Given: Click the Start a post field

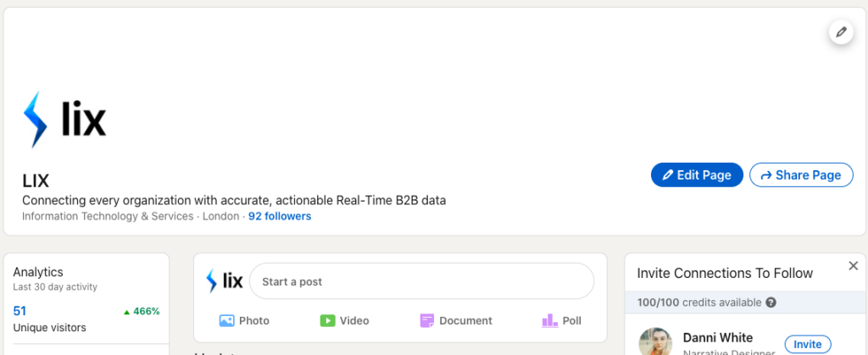Looking at the screenshot, I should [421, 281].
